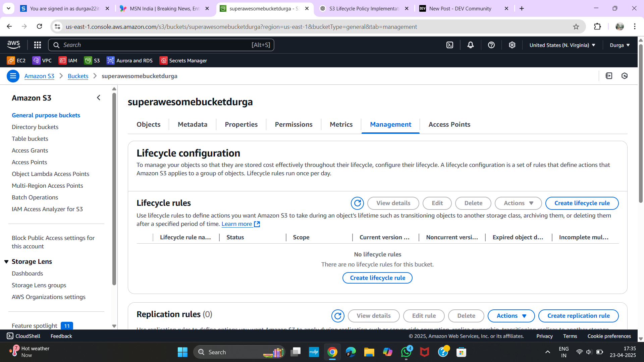Click the sidebar vertical scrollbar

click(x=114, y=189)
